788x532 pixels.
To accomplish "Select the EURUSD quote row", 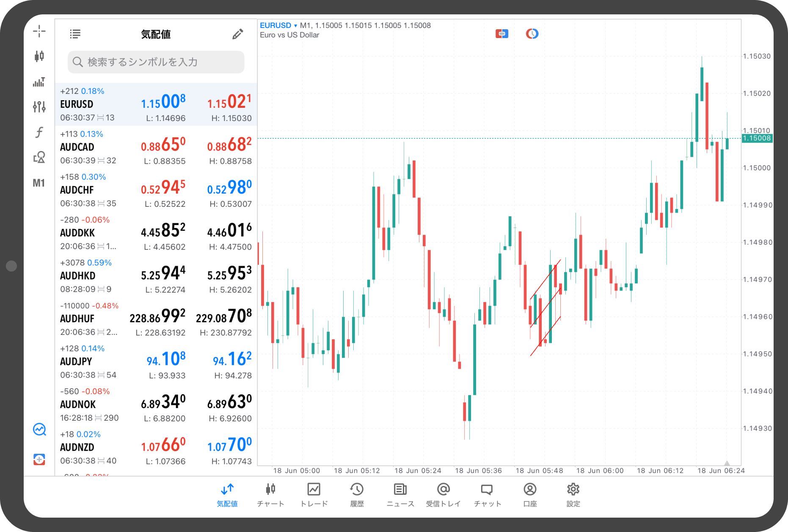I will pos(156,104).
